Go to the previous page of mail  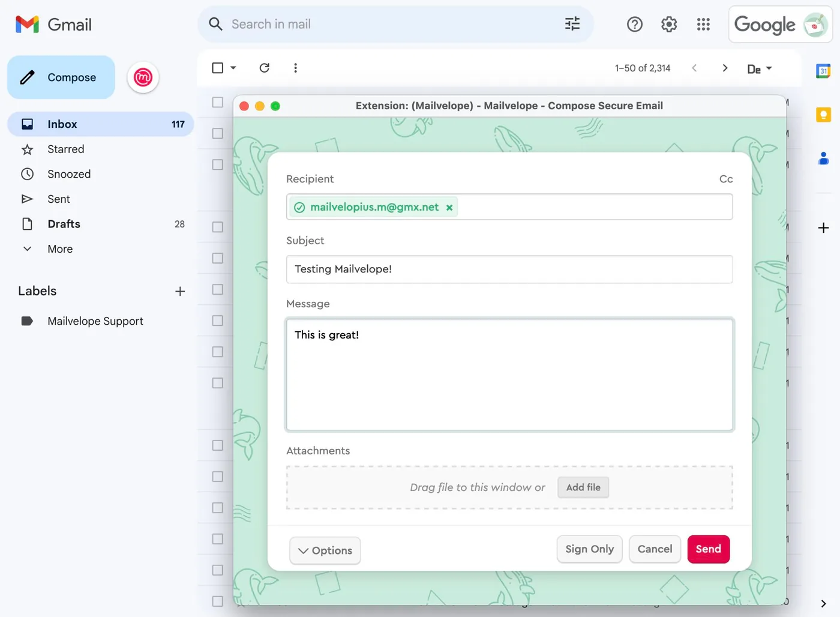coord(694,68)
